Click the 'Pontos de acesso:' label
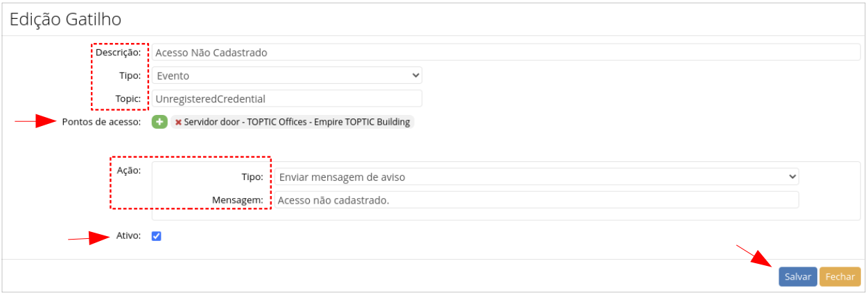 pyautogui.click(x=101, y=122)
